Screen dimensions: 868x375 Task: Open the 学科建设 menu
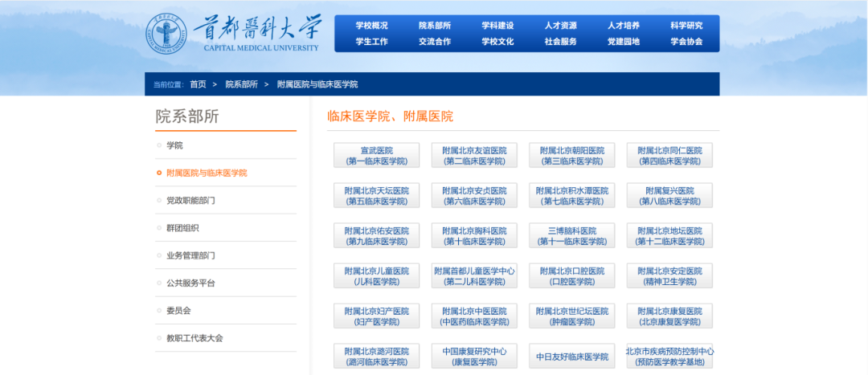click(497, 26)
